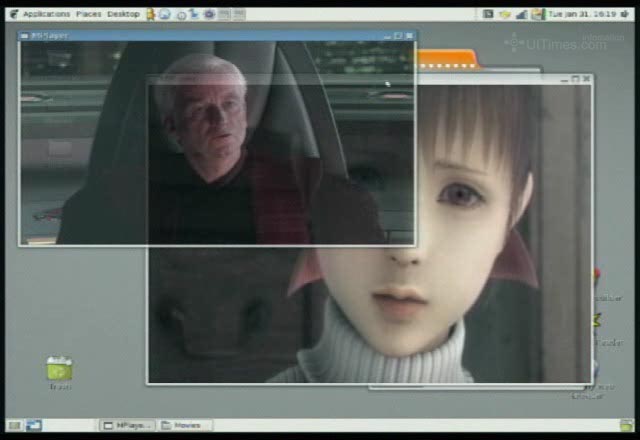Minimize the second video window
This screenshot has width=640, height=440.
pos(564,79)
